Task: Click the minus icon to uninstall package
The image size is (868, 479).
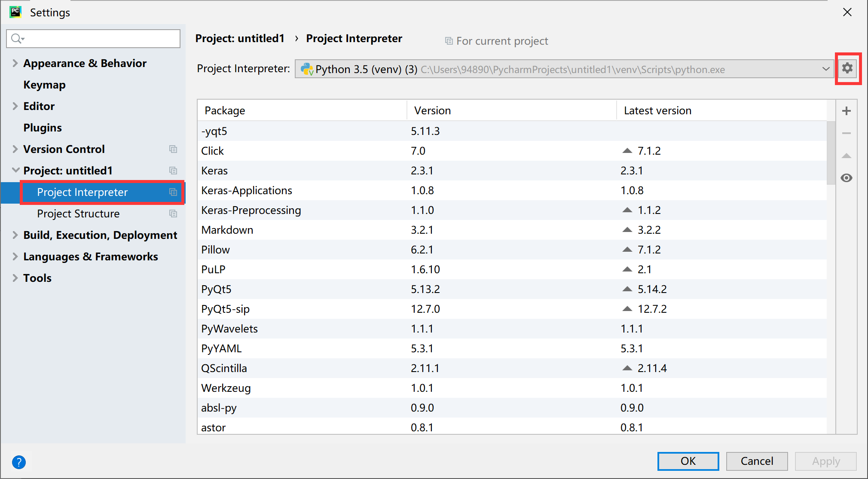Action: (x=847, y=133)
